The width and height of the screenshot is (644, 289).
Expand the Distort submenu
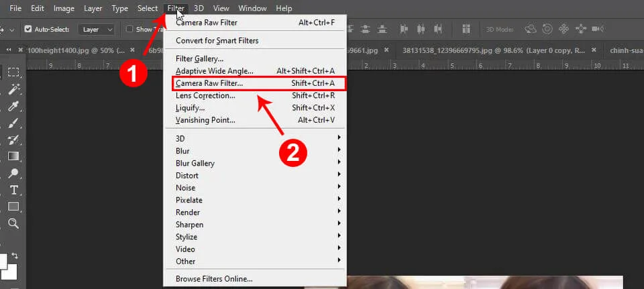click(255, 175)
